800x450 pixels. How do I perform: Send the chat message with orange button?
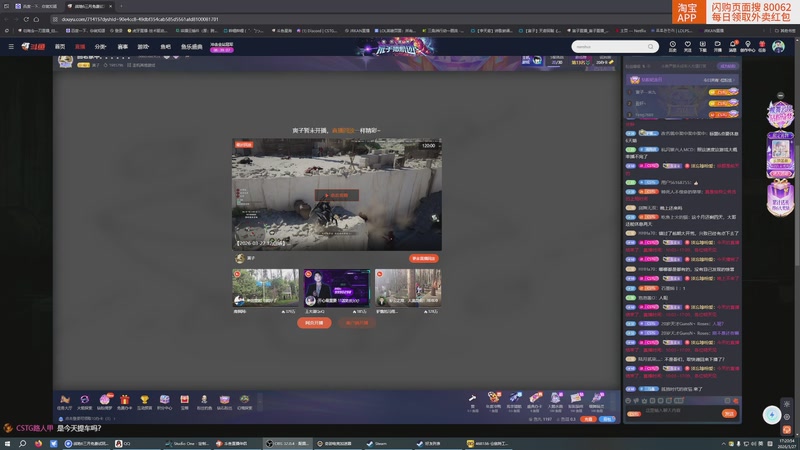pyautogui.click(x=729, y=413)
